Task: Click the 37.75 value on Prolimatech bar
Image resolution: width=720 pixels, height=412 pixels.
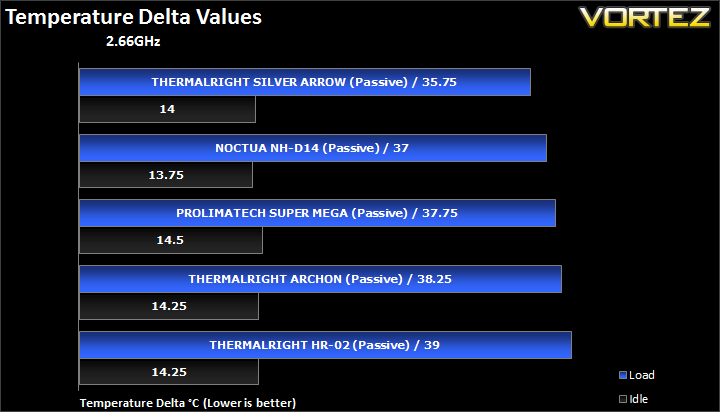Action: [440, 213]
